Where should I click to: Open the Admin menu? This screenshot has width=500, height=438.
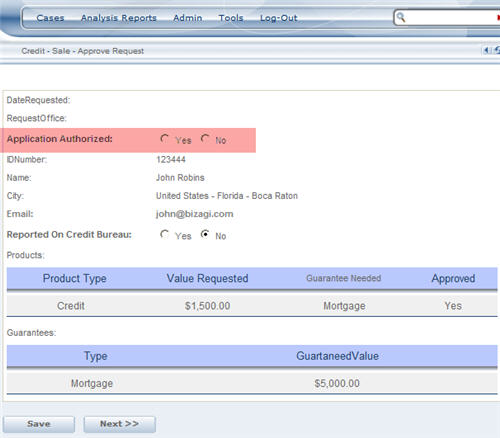point(188,18)
